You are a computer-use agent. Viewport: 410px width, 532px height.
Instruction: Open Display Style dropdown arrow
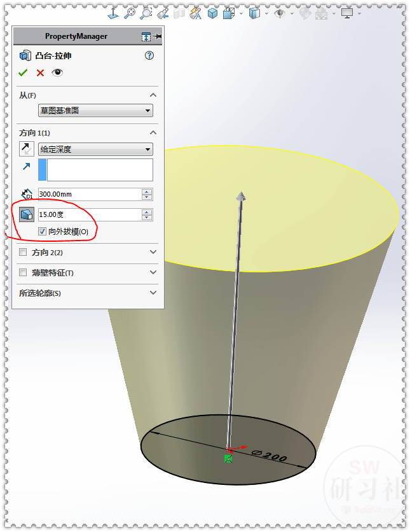tap(267, 14)
